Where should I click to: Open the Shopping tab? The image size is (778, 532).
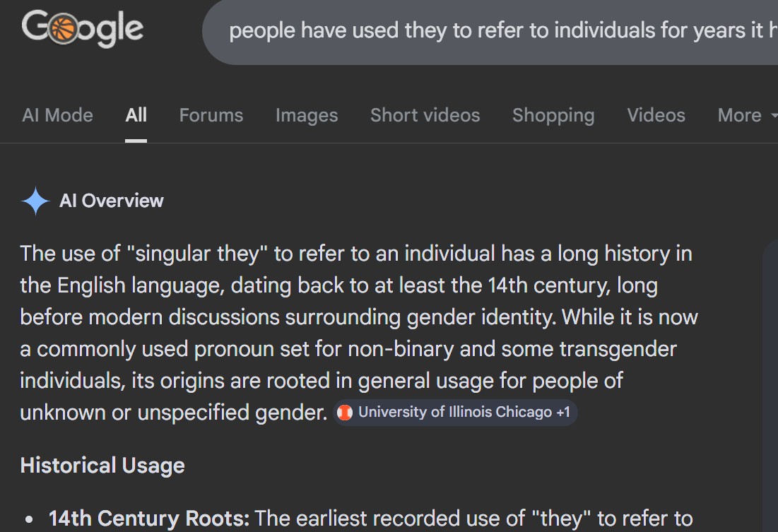tap(553, 115)
